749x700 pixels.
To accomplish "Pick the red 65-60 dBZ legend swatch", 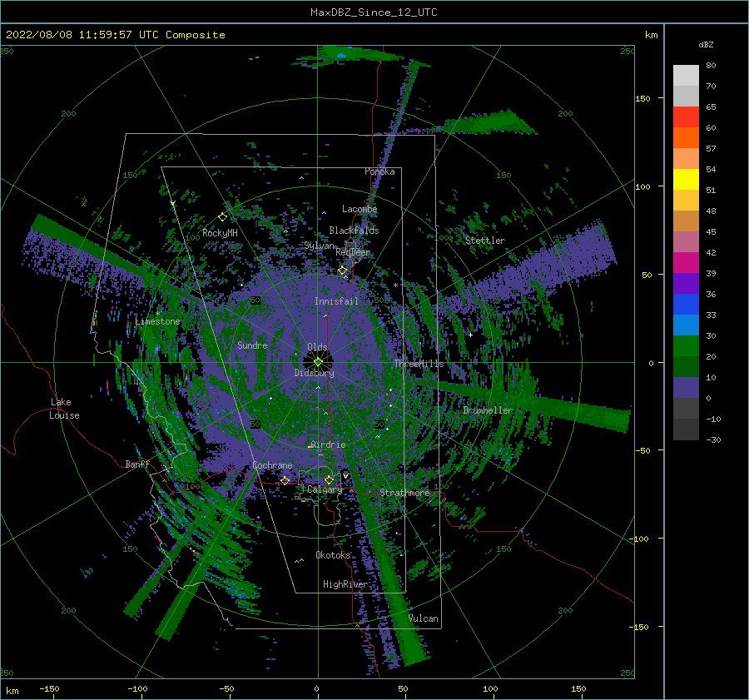I will pyautogui.click(x=686, y=117).
